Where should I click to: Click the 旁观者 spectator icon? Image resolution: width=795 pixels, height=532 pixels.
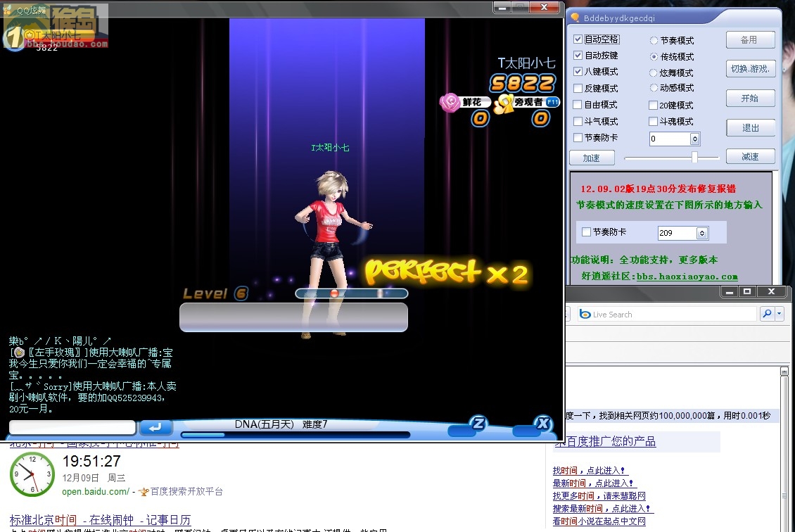(x=504, y=103)
